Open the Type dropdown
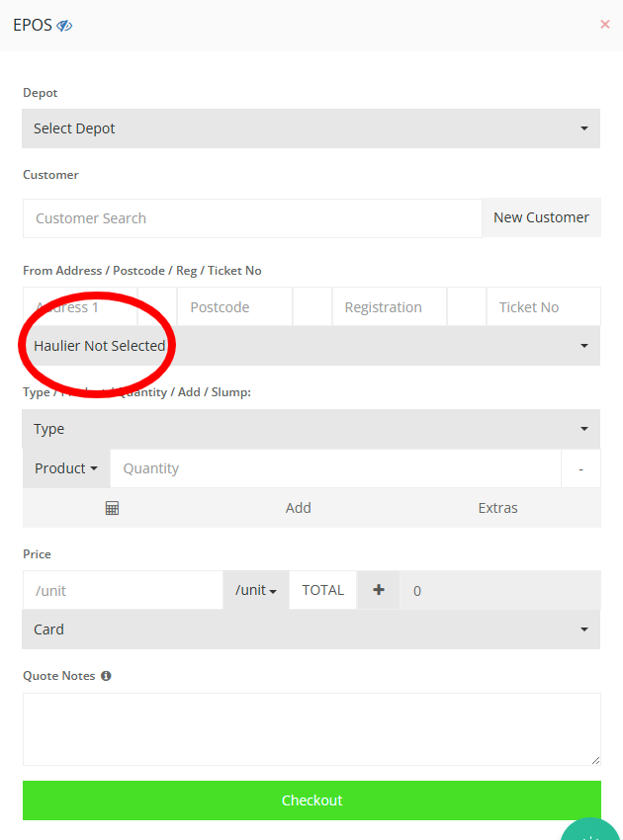Viewport: 623px width, 840px height. coord(311,429)
